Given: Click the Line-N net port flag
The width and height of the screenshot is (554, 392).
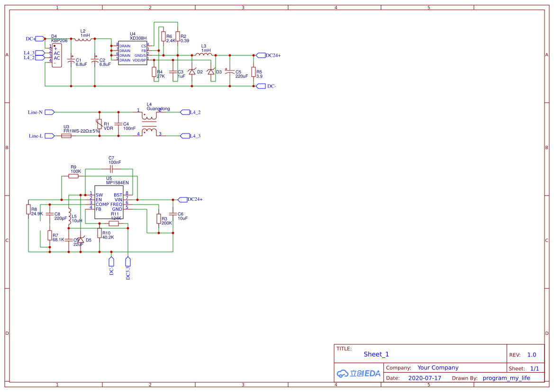Looking at the screenshot, I should pyautogui.click(x=49, y=112).
